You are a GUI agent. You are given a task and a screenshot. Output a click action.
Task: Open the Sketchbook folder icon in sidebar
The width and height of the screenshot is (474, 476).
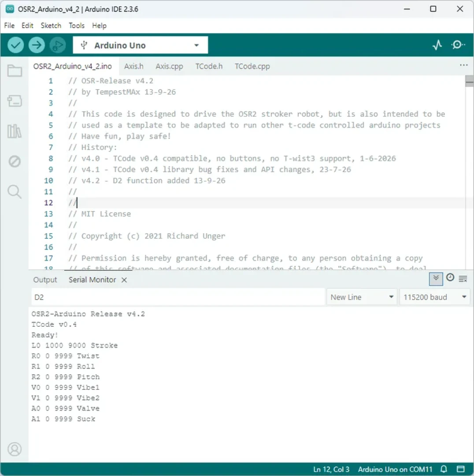coord(15,71)
